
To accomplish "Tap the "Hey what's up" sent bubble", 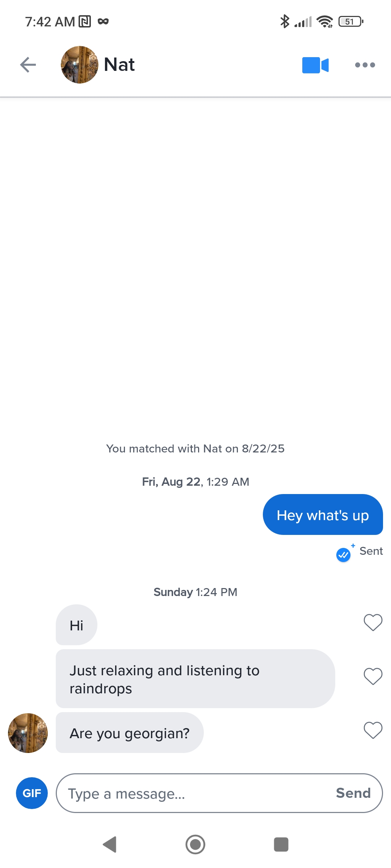I will point(323,515).
